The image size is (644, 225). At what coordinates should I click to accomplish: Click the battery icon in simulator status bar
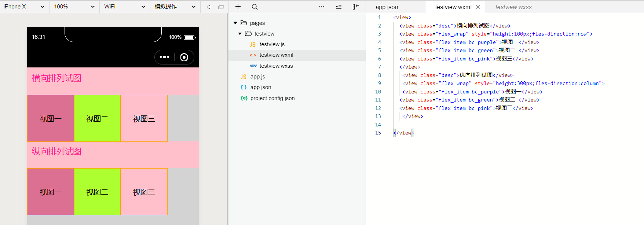(190, 37)
